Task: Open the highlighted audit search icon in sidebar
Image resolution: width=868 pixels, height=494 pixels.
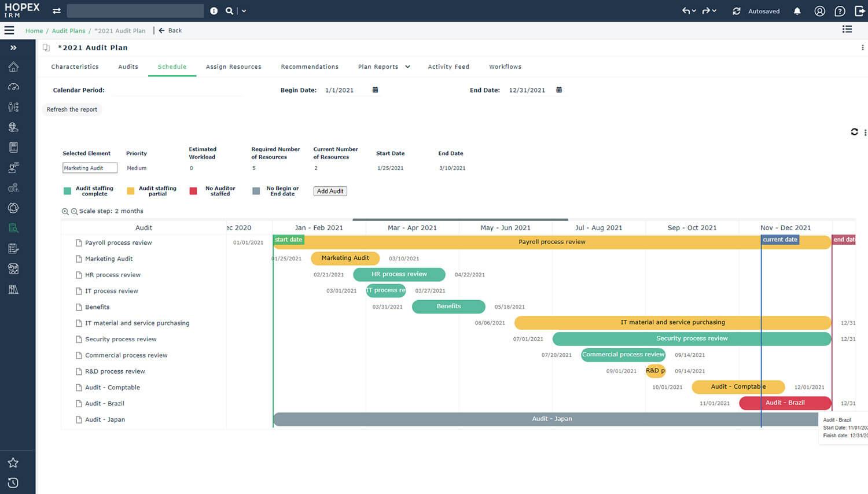Action: [13, 228]
